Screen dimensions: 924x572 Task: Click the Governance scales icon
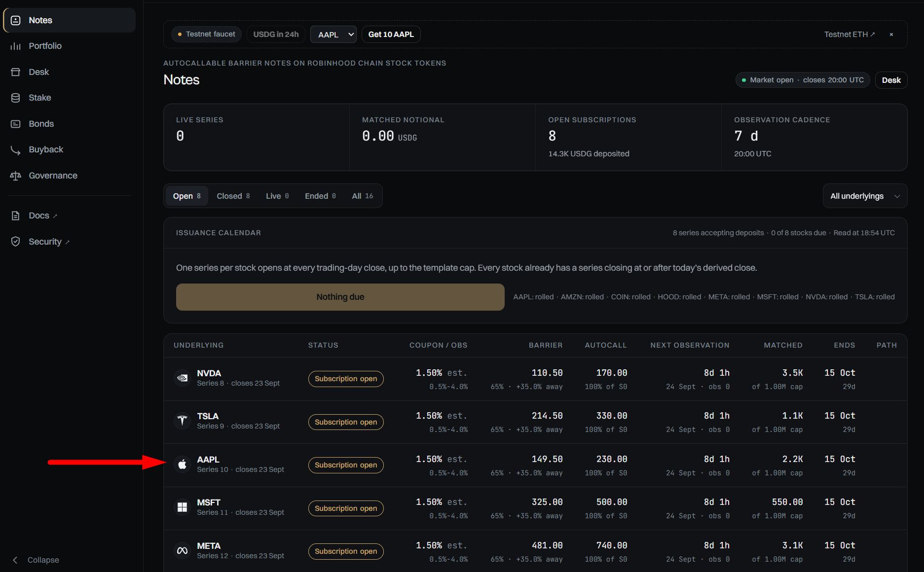[16, 176]
